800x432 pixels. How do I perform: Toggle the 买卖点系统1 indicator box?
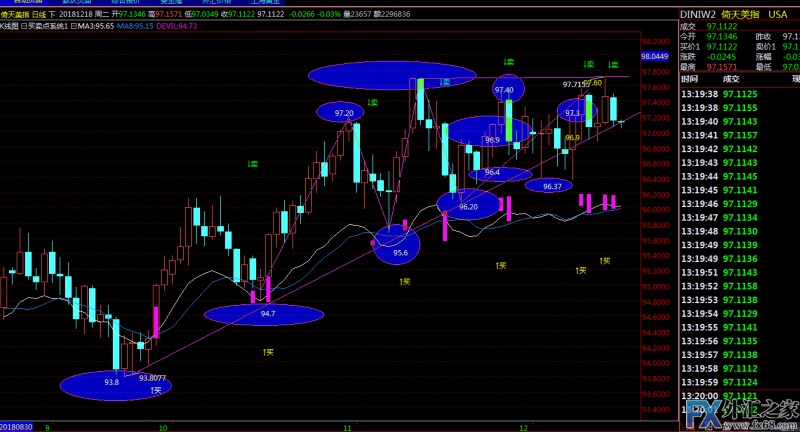click(x=40, y=26)
